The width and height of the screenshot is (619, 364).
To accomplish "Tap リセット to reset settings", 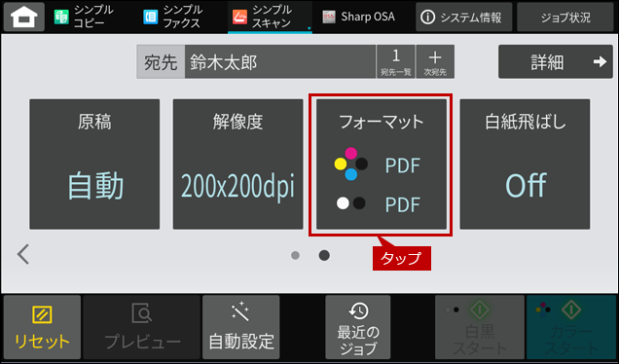I will 42,327.
